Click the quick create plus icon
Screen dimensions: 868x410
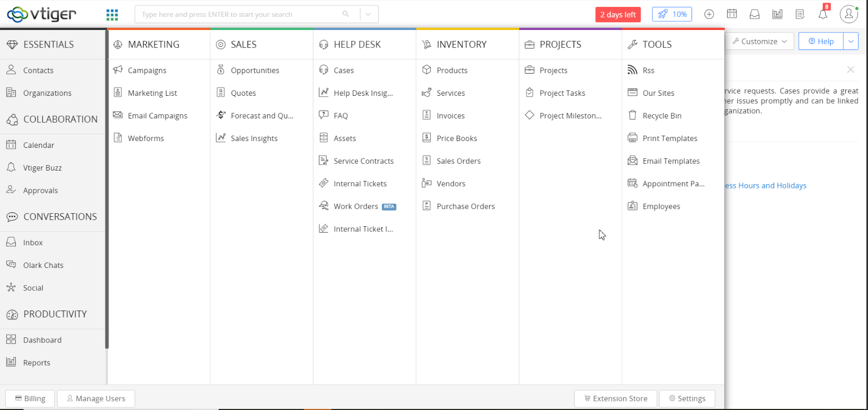point(709,14)
